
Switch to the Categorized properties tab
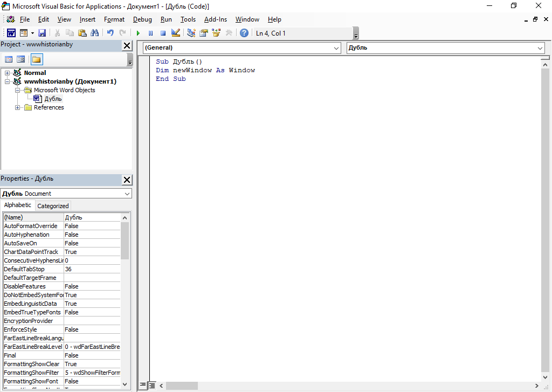[53, 206]
